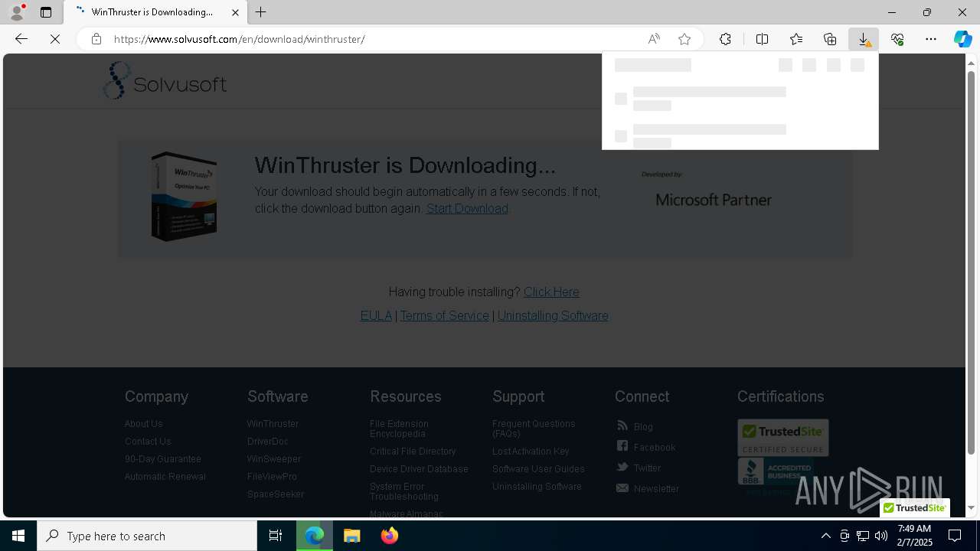980x551 pixels.
Task: Open the Edge profile icon
Action: pyautogui.click(x=16, y=12)
